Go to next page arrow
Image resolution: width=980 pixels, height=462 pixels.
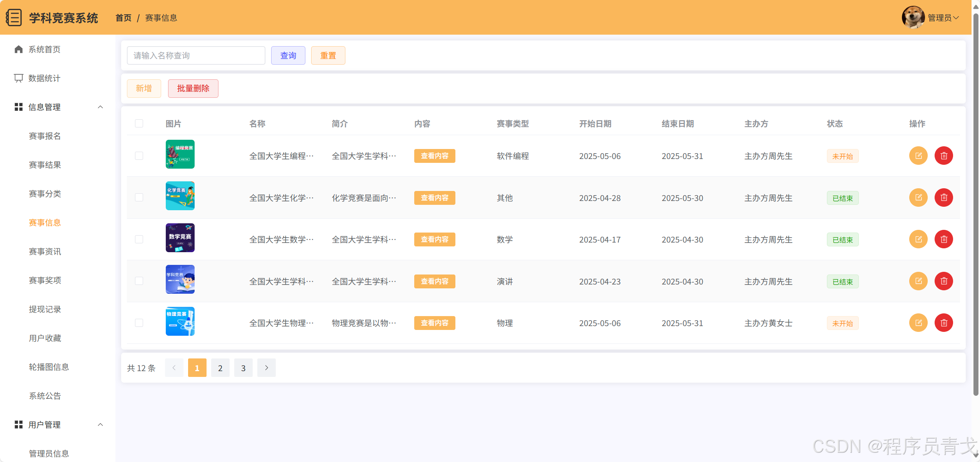click(266, 368)
